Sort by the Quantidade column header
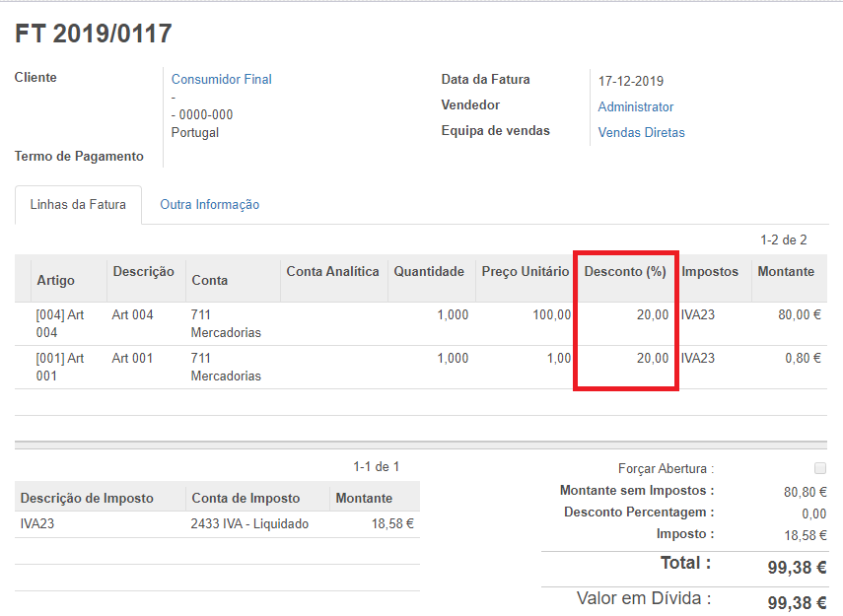Viewport: 843px width, 616px height. tap(429, 272)
